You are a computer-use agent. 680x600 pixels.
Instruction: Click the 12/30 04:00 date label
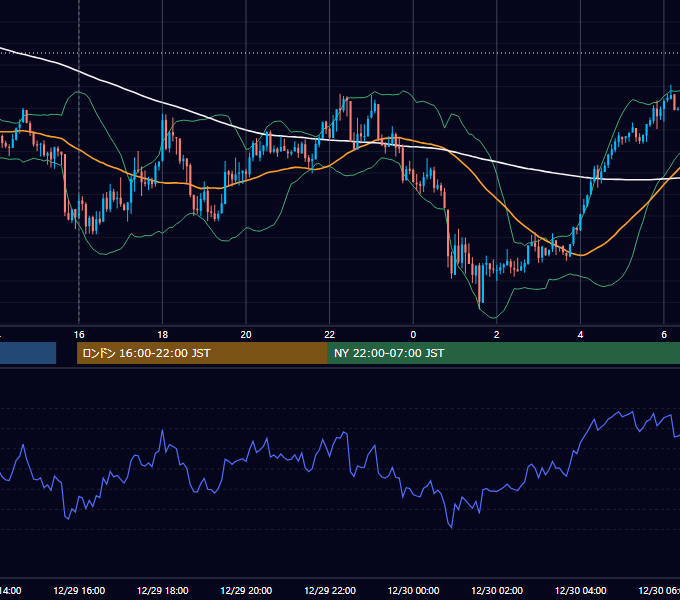(x=581, y=590)
